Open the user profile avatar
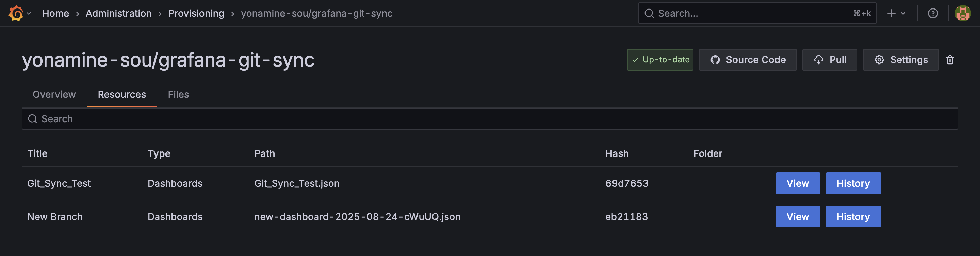980x256 pixels. [963, 13]
